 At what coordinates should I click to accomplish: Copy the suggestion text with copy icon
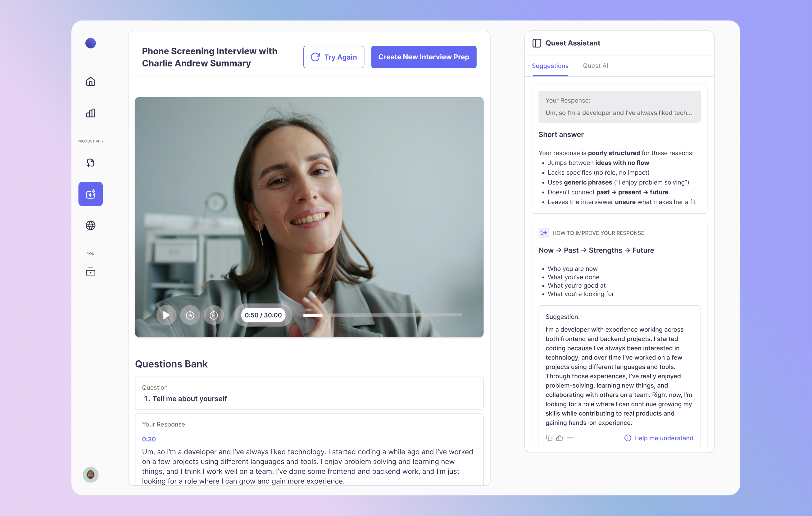[549, 438]
